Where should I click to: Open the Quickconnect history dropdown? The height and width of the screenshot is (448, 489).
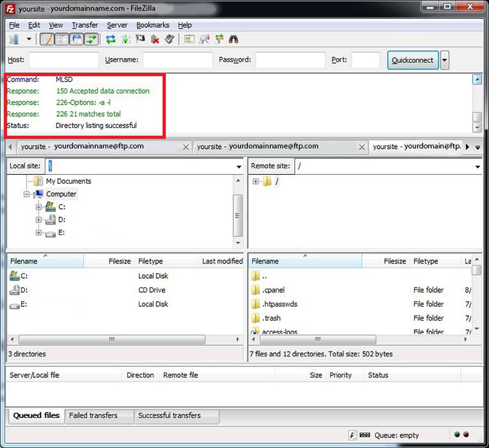click(x=444, y=60)
